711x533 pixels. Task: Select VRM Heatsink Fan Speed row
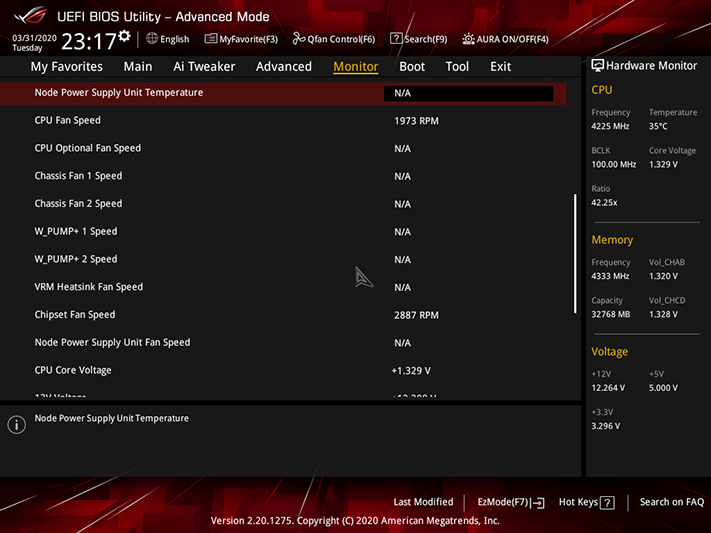283,287
